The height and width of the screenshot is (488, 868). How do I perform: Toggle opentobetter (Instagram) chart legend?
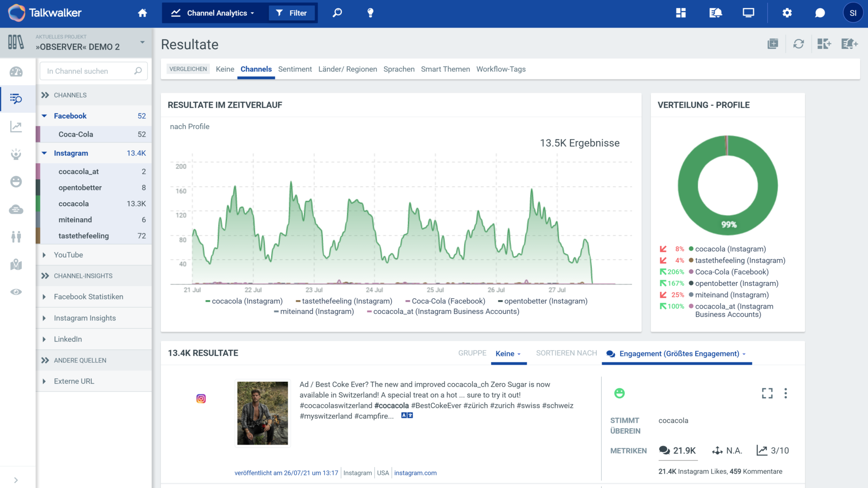click(x=542, y=301)
